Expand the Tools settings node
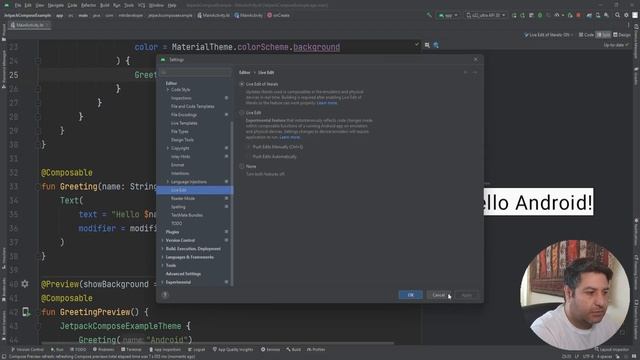640x360 pixels. tap(162, 265)
